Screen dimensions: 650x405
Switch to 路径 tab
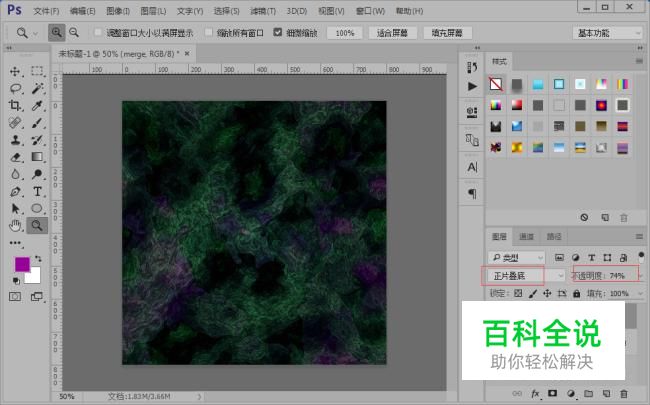coord(553,237)
